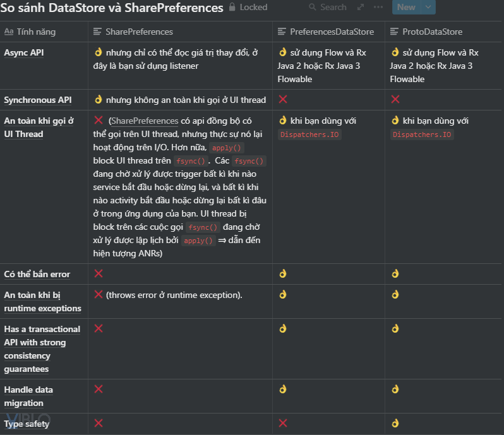Expand the dropdown arrow beside New
This screenshot has width=504, height=435.
pyautogui.click(x=428, y=8)
